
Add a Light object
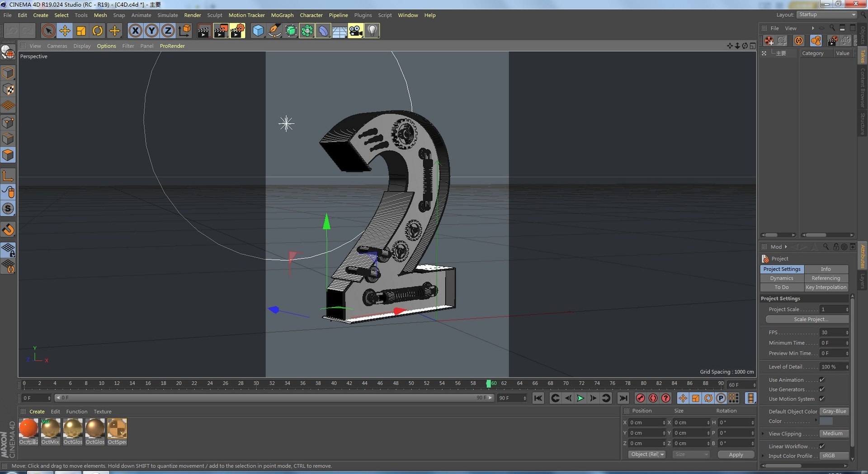coord(372,31)
